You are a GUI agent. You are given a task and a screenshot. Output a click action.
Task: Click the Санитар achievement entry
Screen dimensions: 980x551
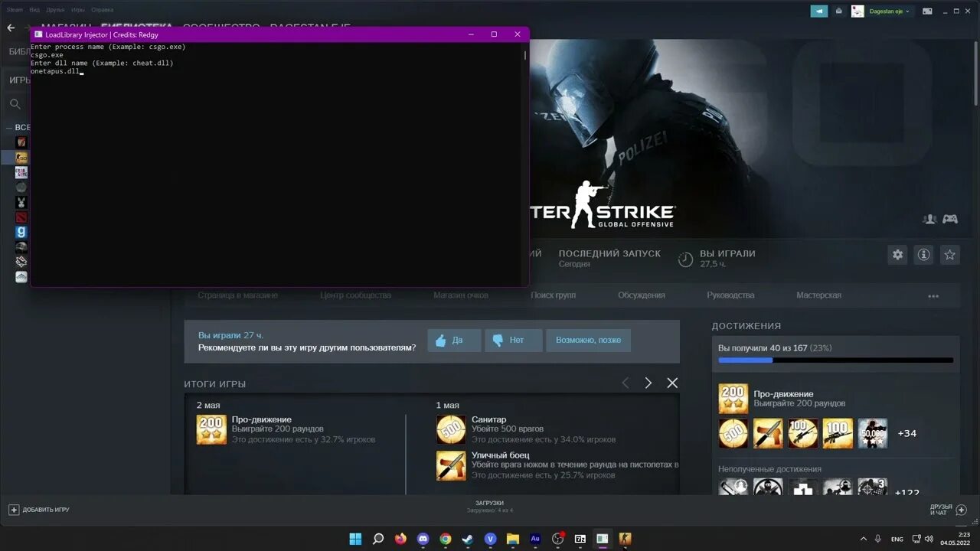click(526, 429)
